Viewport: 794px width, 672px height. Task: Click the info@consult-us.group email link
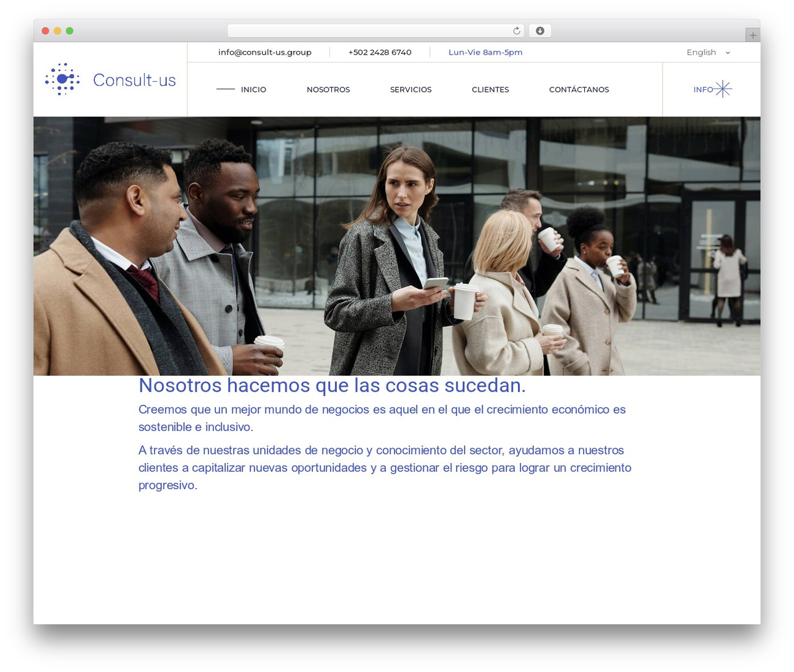pos(265,53)
